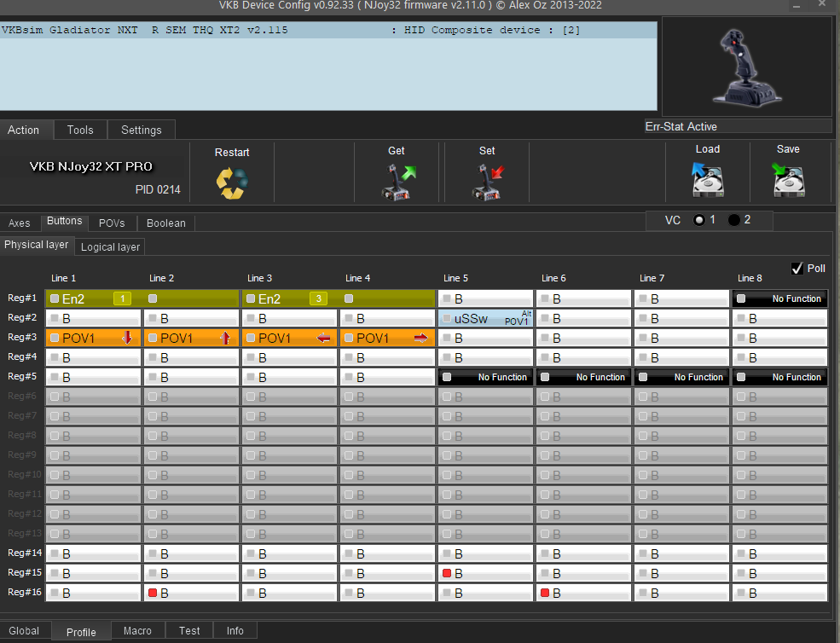Click the olive cell in Reg#1 Line 2

[191, 298]
